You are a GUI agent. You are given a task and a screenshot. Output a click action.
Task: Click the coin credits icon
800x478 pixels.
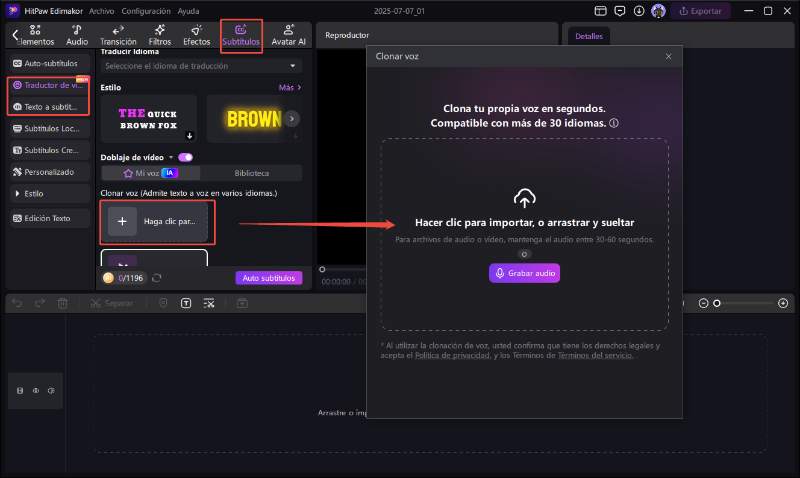[108, 278]
